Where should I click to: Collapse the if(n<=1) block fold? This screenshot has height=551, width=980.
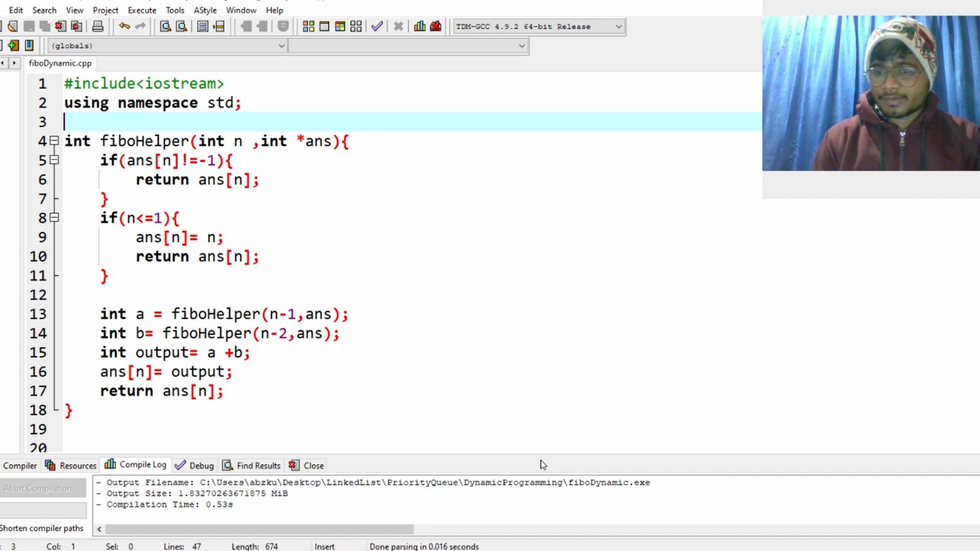pyautogui.click(x=55, y=218)
